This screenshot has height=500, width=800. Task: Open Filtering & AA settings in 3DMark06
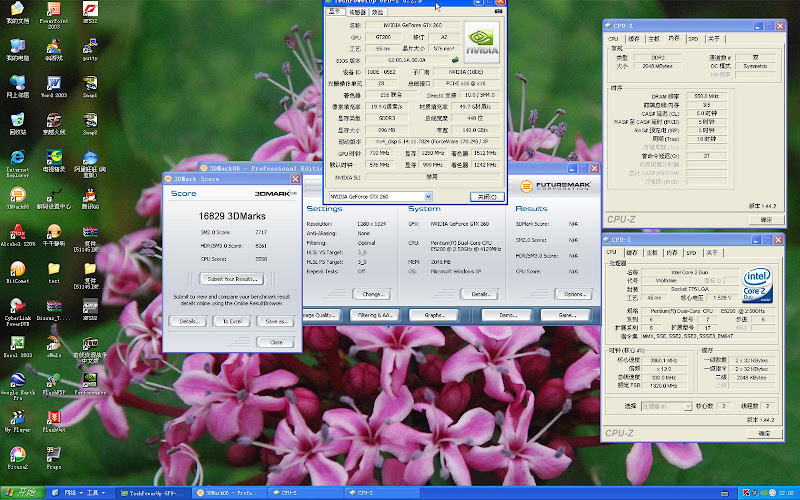click(374, 315)
